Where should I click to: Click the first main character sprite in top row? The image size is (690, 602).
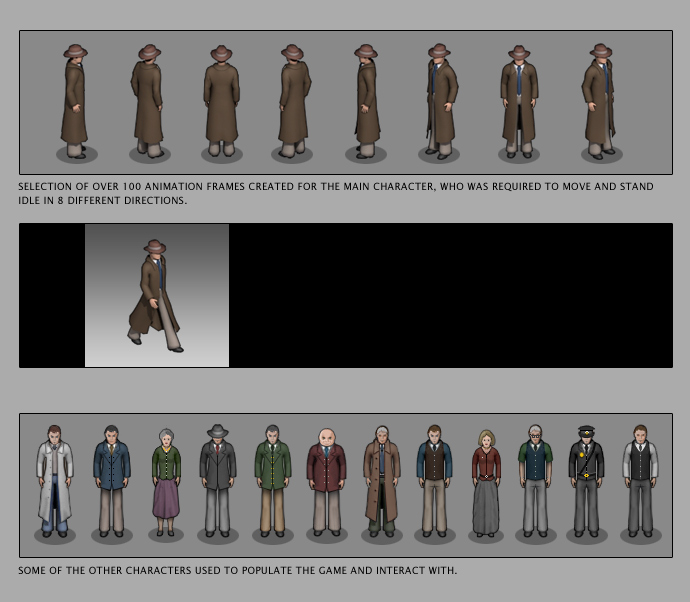point(75,100)
